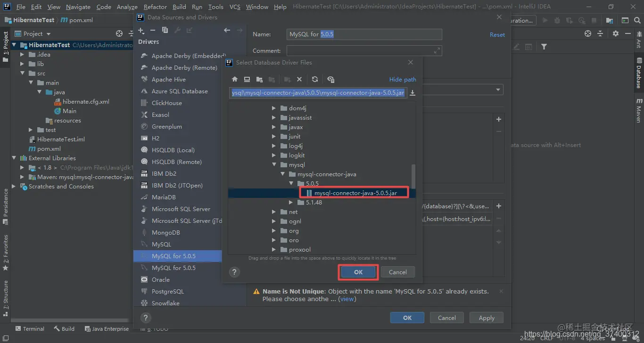Click Apply in Data Sources dialog

click(x=487, y=318)
